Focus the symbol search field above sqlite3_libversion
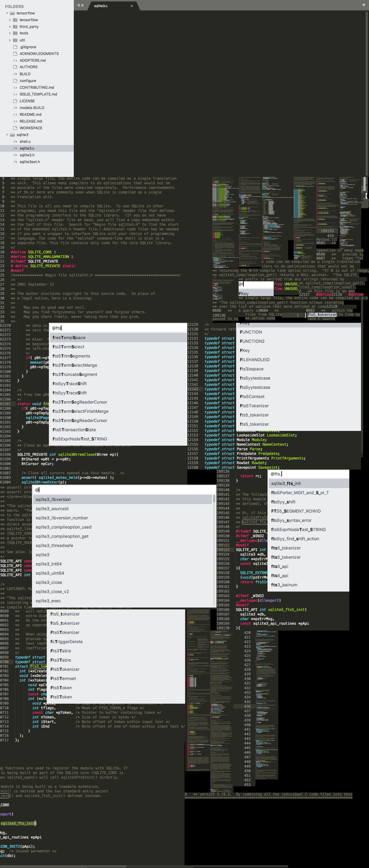Viewport: 369px width, 868px height. [x=125, y=490]
